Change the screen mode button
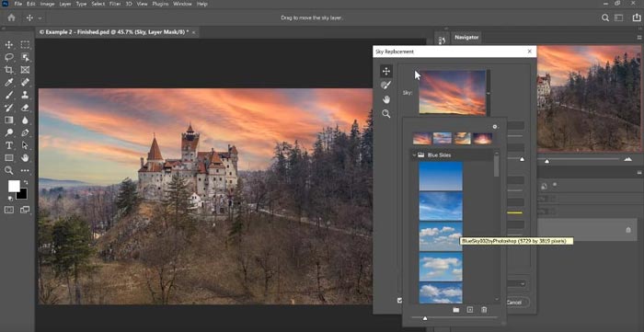The image size is (644, 332). click(x=25, y=210)
